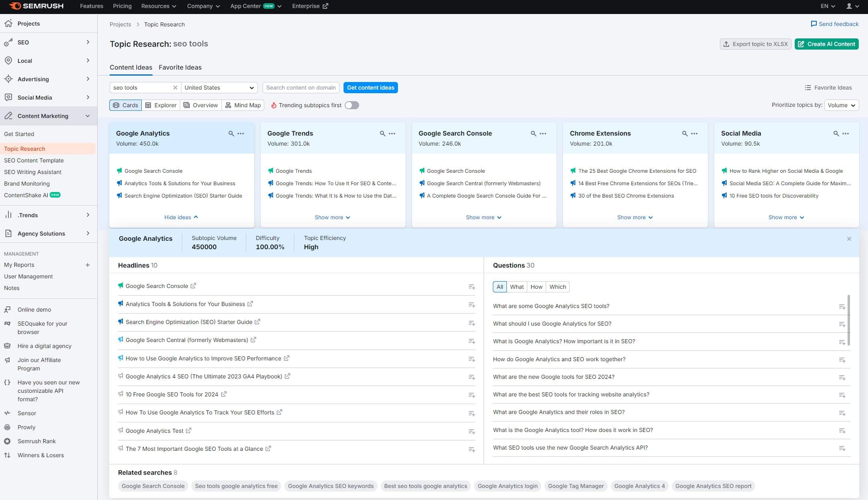Switch to the Favorite Ideas tab
The height and width of the screenshot is (500, 868).
click(180, 67)
